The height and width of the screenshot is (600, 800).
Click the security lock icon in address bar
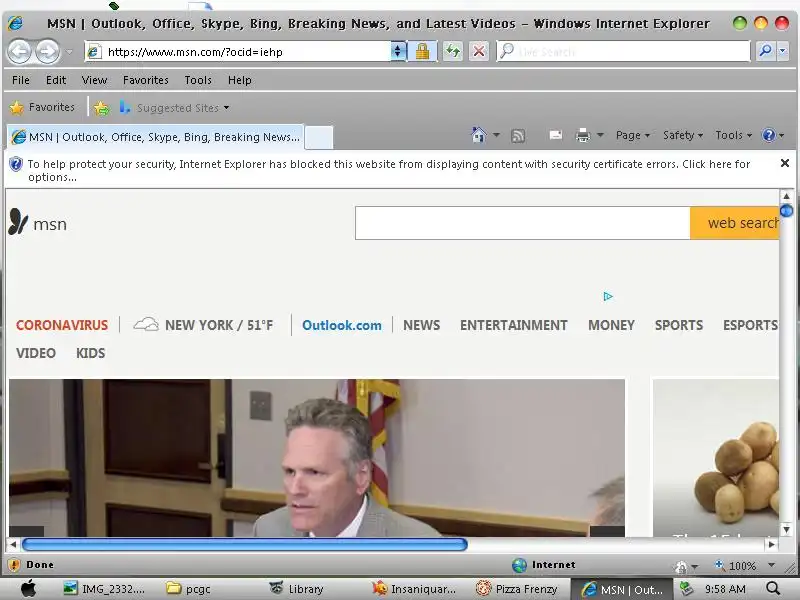[422, 52]
